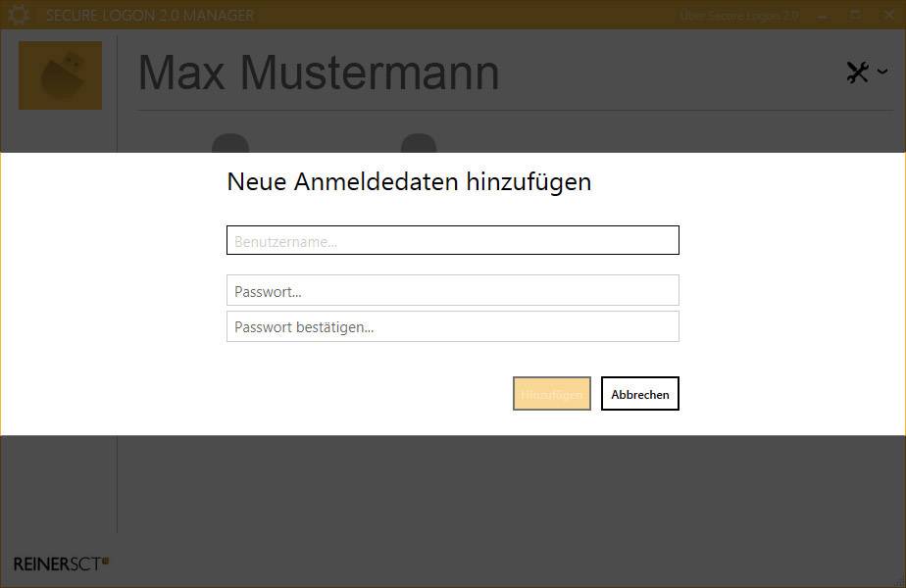Click the user avatar picture
906x588 pixels.
(60, 75)
